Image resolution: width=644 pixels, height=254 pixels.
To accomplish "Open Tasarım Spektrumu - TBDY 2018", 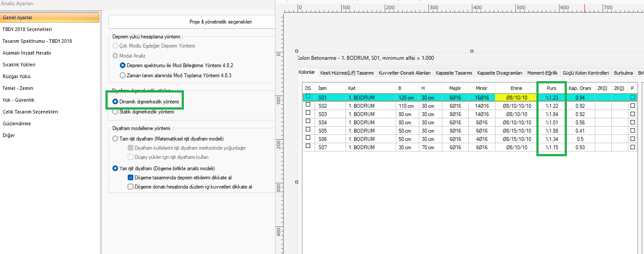I will point(37,41).
